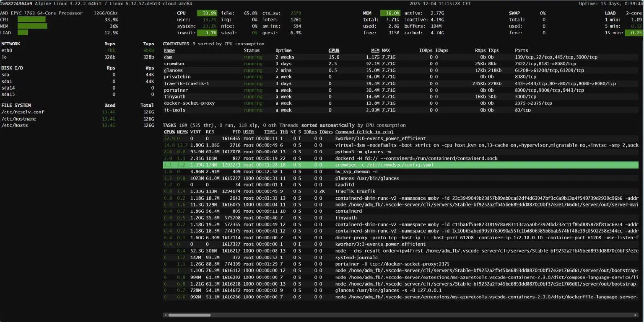Sort processes by USER column

(248, 132)
